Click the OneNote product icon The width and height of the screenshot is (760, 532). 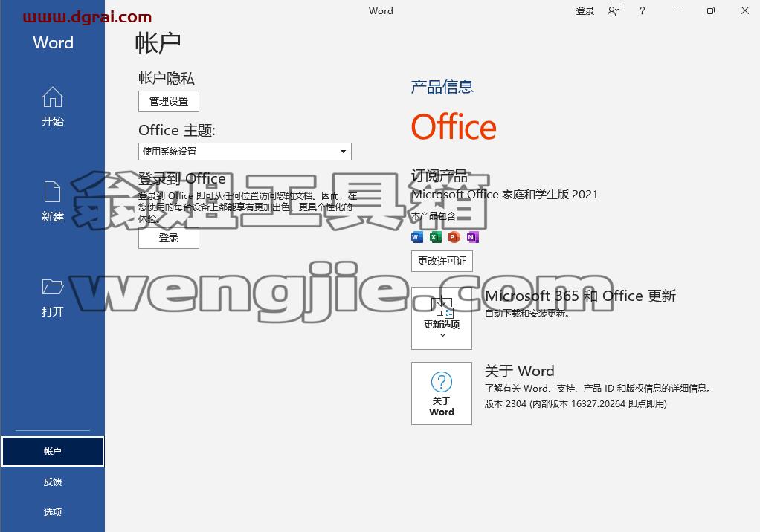click(x=472, y=237)
